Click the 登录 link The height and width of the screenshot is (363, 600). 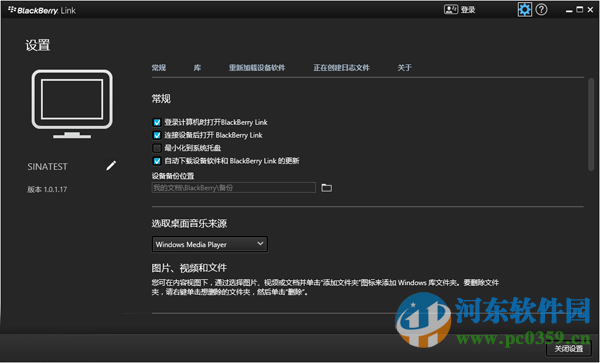tap(468, 10)
